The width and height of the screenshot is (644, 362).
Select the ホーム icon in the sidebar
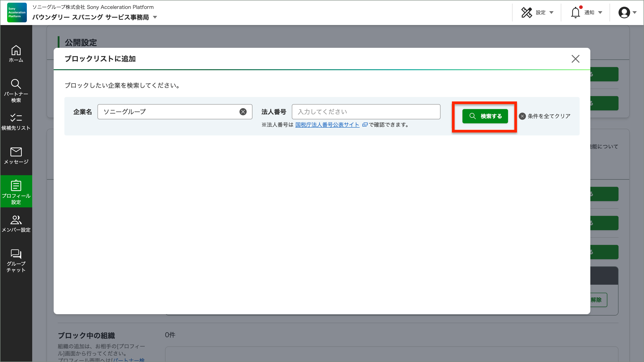click(x=16, y=54)
